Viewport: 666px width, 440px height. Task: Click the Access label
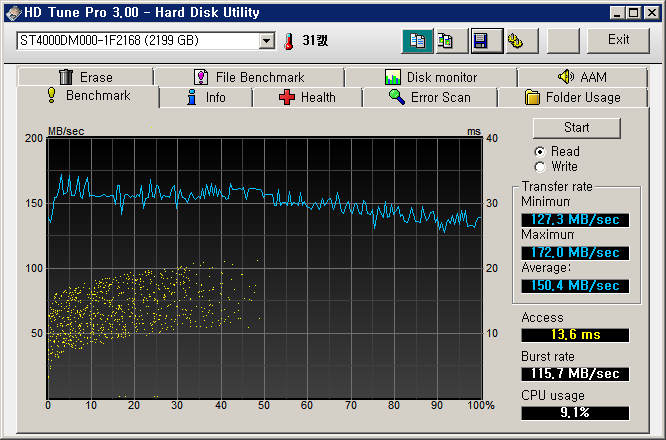[542, 318]
